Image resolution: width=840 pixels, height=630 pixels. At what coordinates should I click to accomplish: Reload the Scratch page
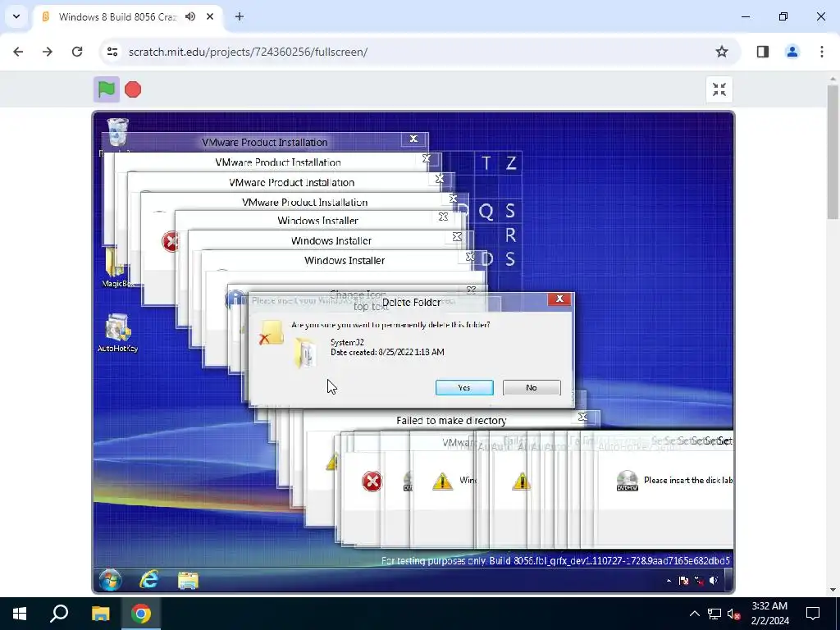coord(77,52)
